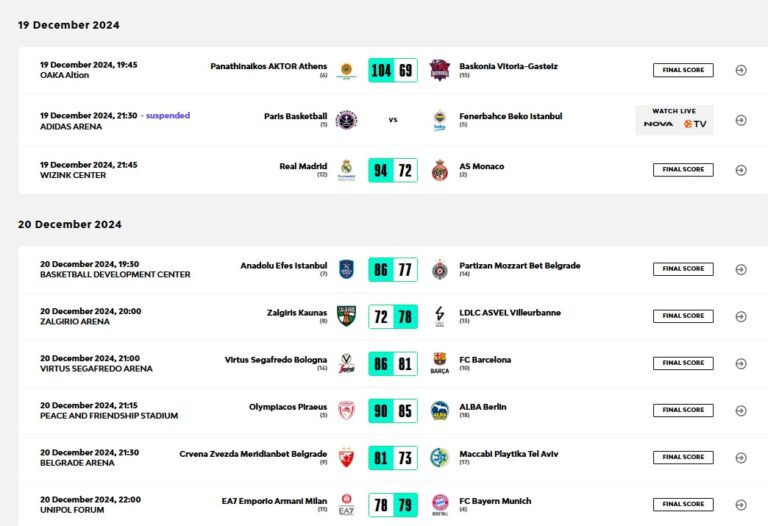Screen dimensions: 768x526
Task: Click the FC Barcelona crest icon
Action: tap(439, 363)
